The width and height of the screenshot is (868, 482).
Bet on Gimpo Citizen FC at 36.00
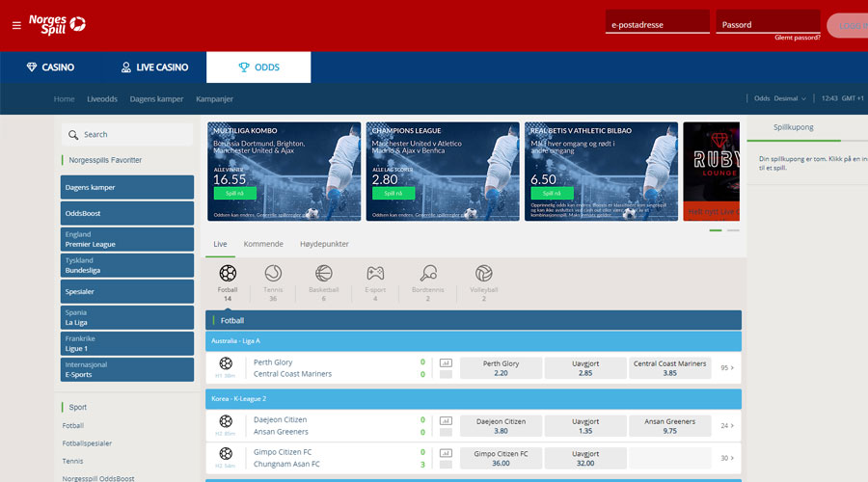coord(501,458)
